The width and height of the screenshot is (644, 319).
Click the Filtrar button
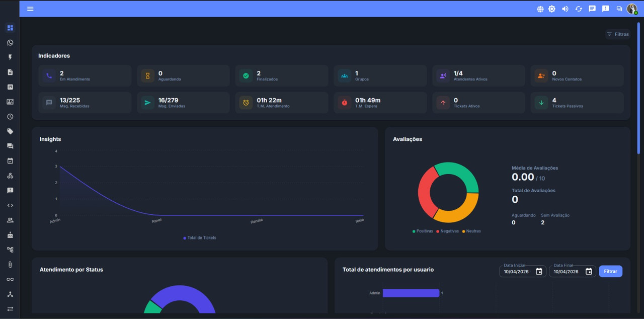(610, 271)
